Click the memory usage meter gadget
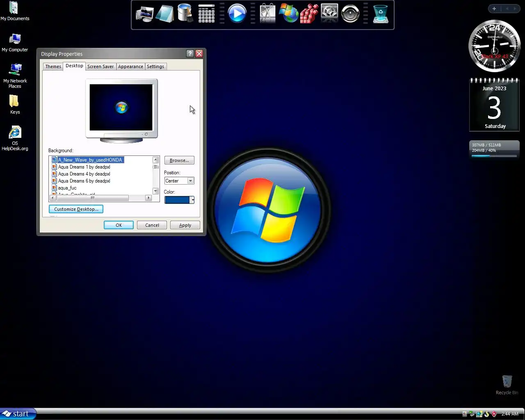Screen dimensions: 525x420 pyautogui.click(x=494, y=150)
